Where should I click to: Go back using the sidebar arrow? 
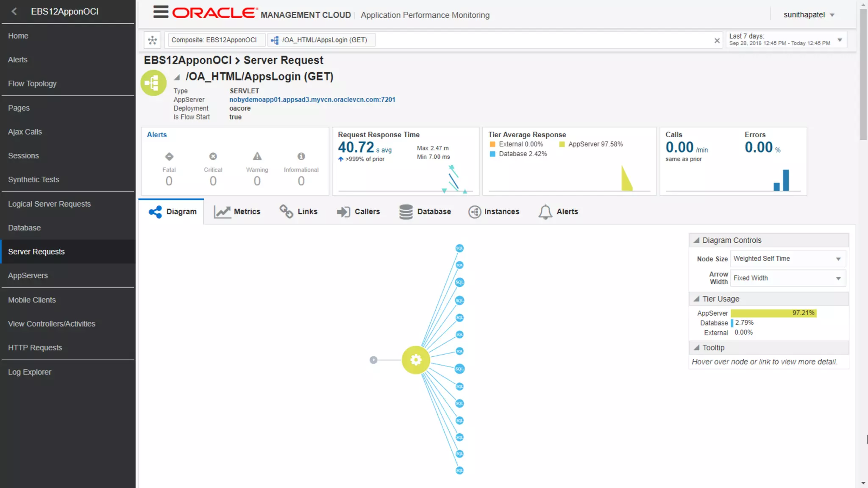(x=14, y=11)
